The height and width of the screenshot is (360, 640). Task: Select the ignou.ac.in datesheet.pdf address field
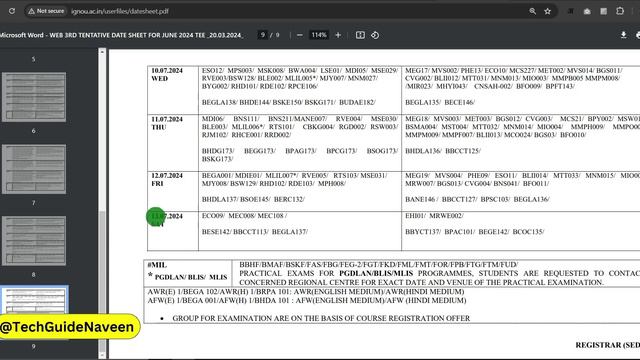(120, 11)
